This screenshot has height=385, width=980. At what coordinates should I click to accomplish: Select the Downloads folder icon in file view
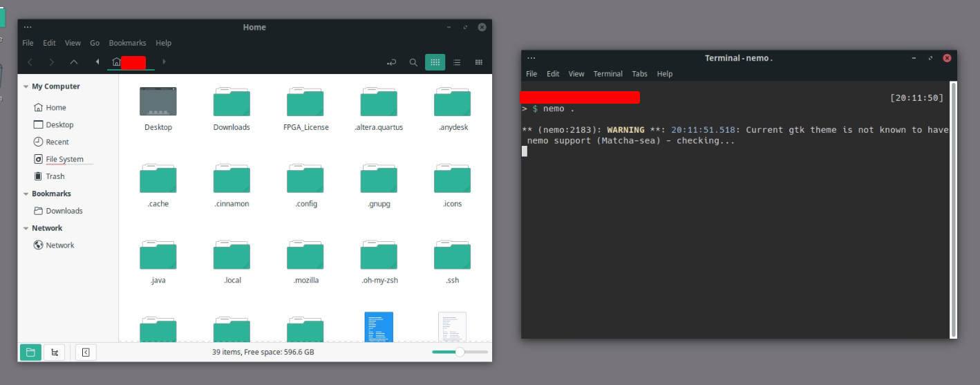click(x=232, y=102)
